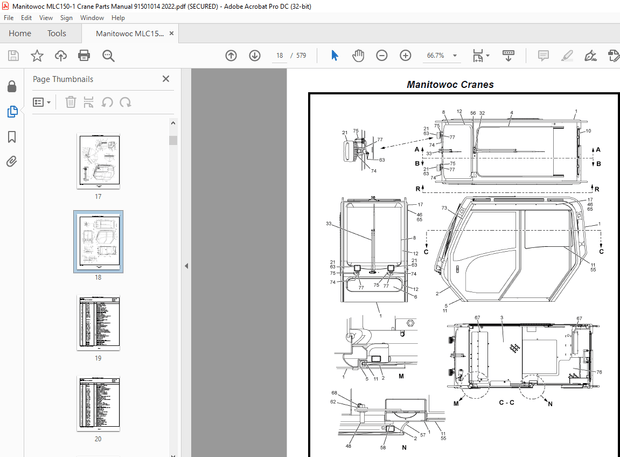
Task: Open the find text magnifier tool
Action: click(108, 56)
